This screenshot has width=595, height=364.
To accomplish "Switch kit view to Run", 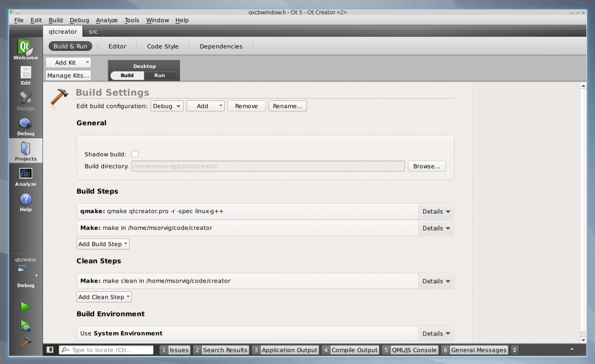I will point(159,75).
